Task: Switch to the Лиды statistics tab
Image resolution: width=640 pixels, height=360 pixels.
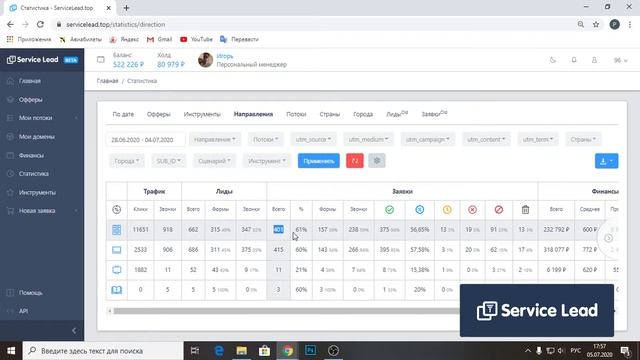Action: tap(397, 114)
